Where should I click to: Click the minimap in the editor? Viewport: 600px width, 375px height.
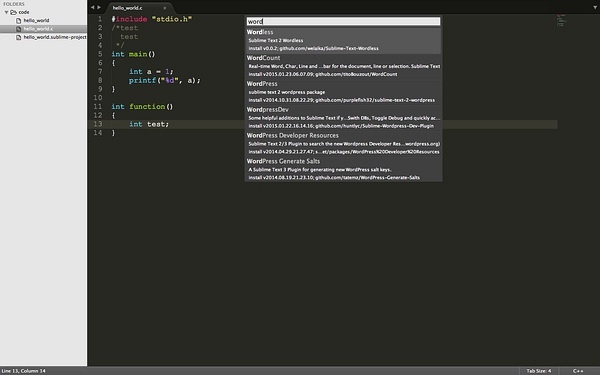pyautogui.click(x=561, y=21)
